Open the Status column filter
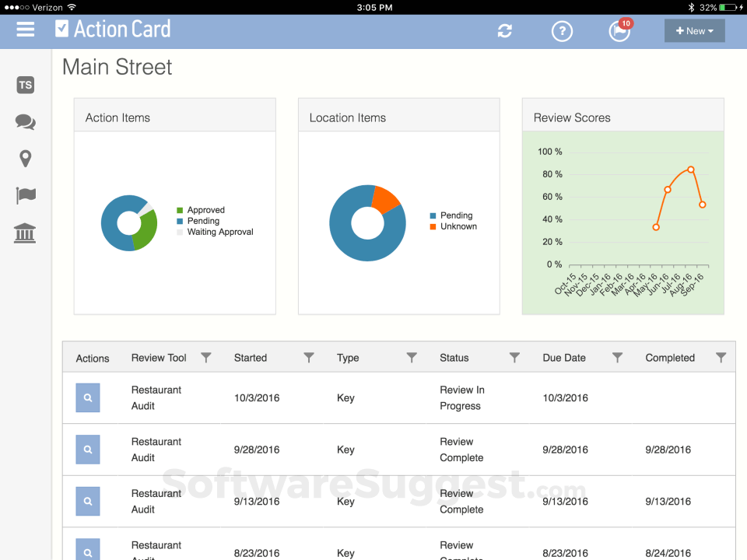The width and height of the screenshot is (747, 560). (x=514, y=357)
